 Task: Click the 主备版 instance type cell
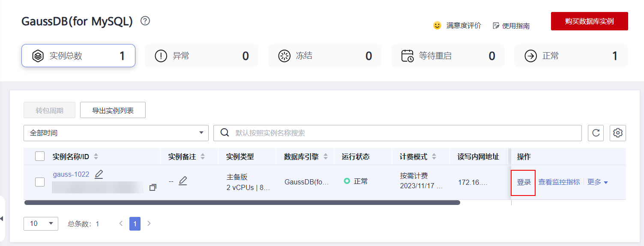[x=248, y=182]
